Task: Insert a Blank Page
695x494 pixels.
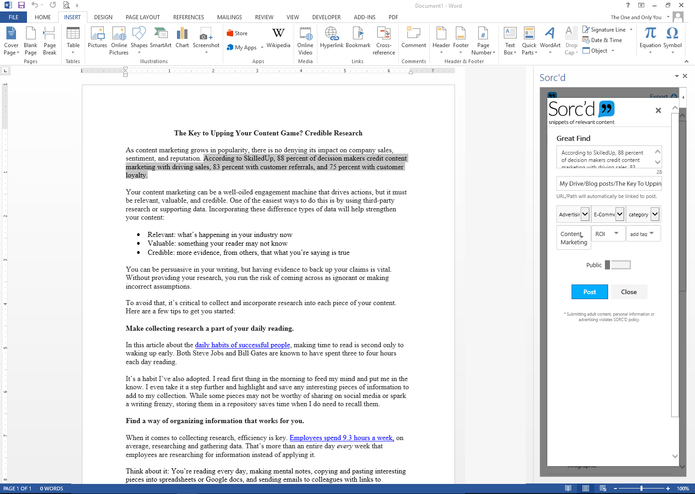Action: [x=31, y=40]
